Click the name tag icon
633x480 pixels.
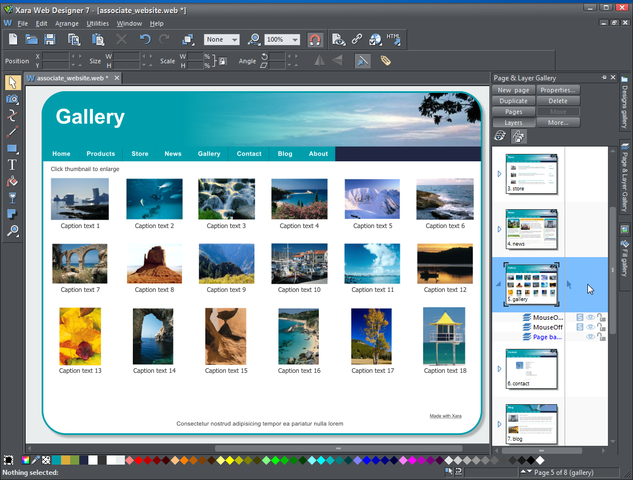click(386, 61)
